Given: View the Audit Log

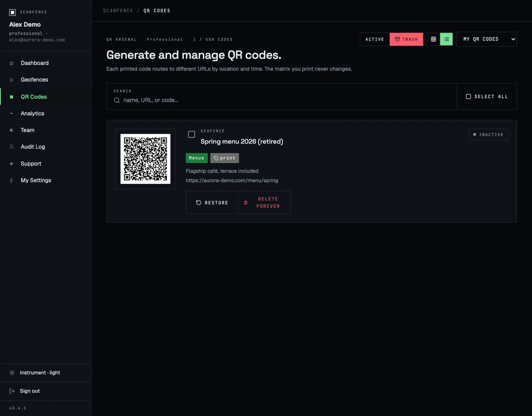Looking at the screenshot, I should tap(46, 147).
